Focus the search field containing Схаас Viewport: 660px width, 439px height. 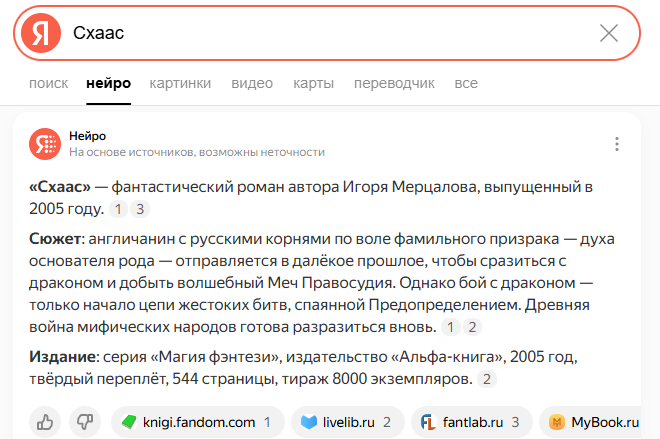[327, 33]
